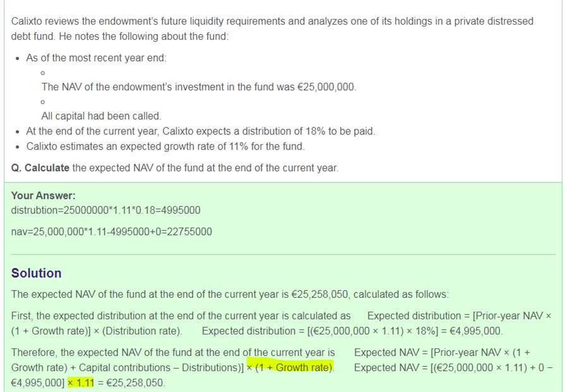Click the hollow sub-bullet above "All capital"
Viewport: 565px width, 392px height.
42,102
